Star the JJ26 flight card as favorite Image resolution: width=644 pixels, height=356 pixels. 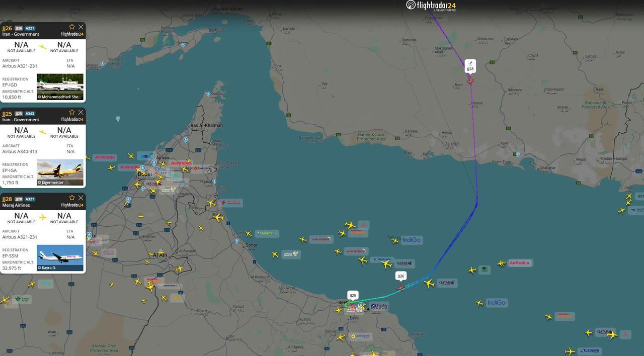coord(72,27)
